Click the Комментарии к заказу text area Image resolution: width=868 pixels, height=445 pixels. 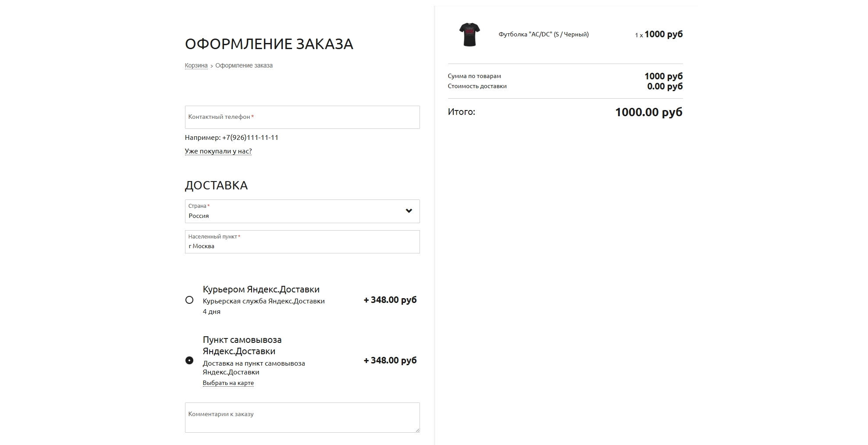pyautogui.click(x=302, y=417)
